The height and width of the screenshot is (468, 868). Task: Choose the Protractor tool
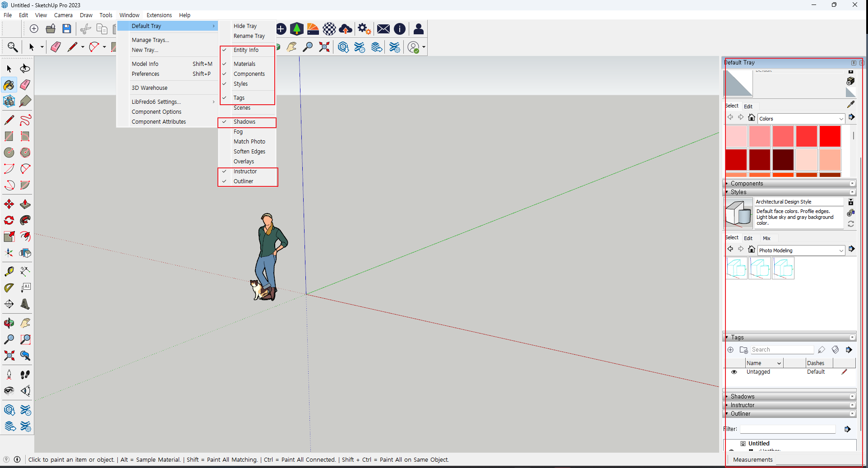click(9, 287)
